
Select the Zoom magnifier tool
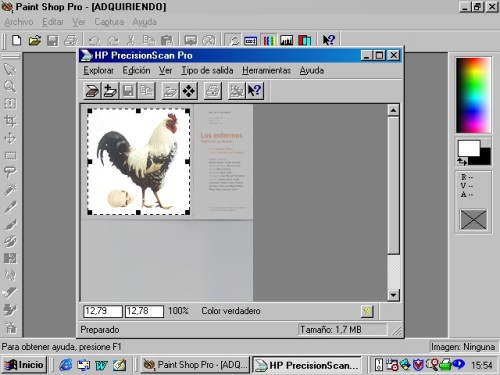click(10, 87)
